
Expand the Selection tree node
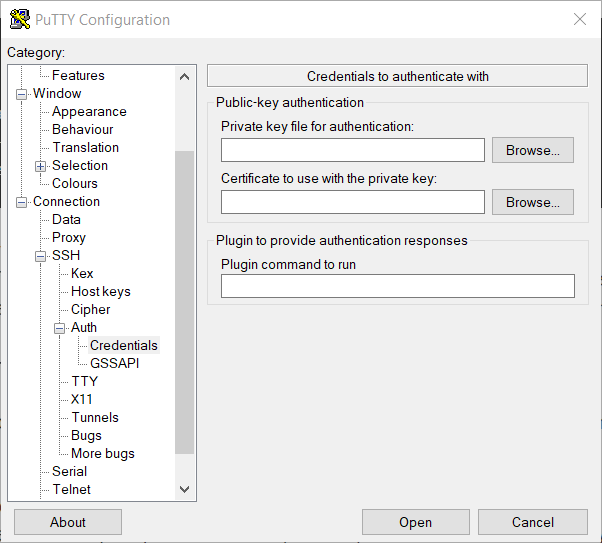[40, 166]
